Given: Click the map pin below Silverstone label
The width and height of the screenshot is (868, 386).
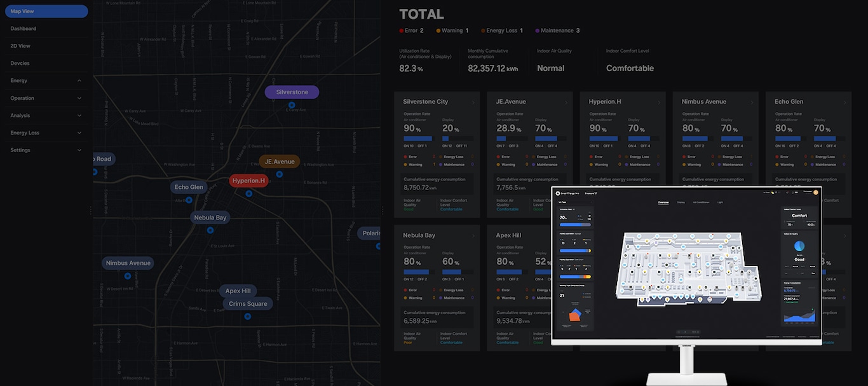Looking at the screenshot, I should point(292,105).
